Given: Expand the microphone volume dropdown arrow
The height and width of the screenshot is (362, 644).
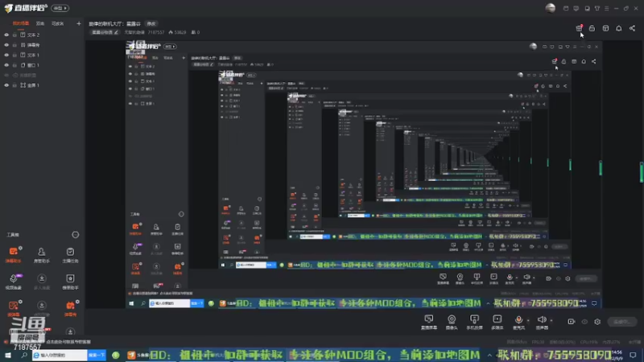Looking at the screenshot, I should [529, 320].
